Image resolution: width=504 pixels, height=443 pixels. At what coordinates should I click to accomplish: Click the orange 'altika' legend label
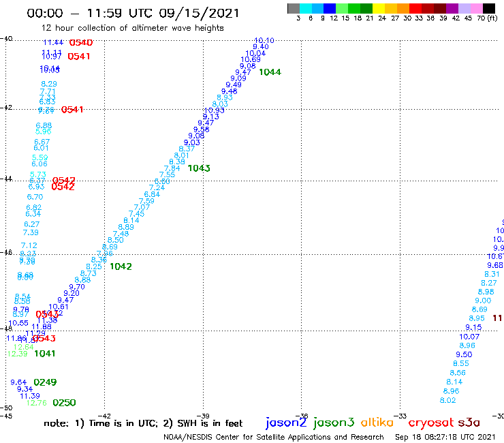(377, 422)
